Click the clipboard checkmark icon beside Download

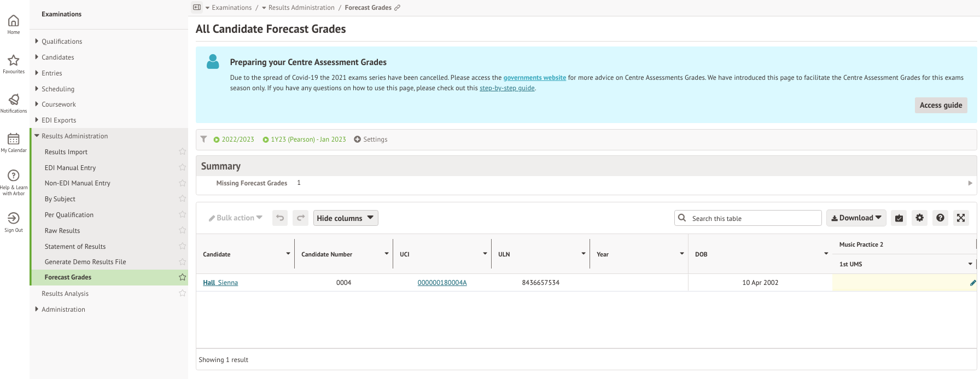click(899, 218)
